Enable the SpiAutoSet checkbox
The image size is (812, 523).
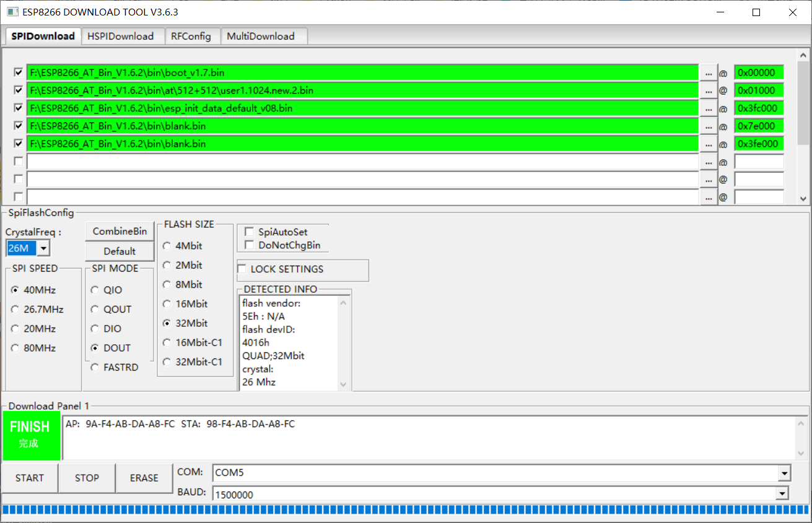tap(249, 231)
